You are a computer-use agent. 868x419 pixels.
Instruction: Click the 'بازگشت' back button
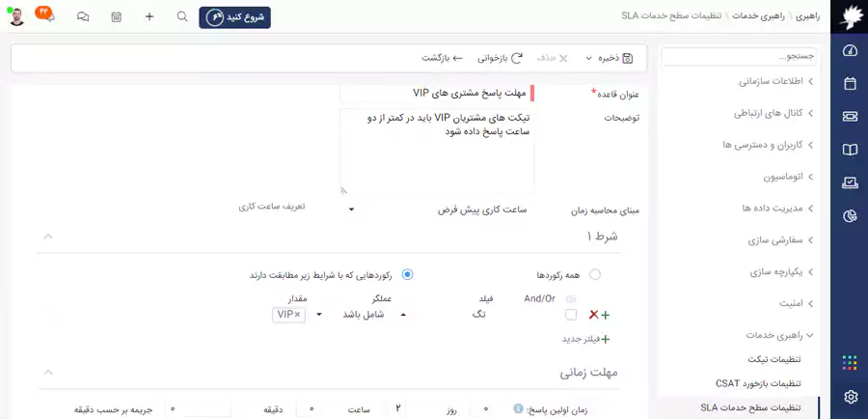[445, 58]
